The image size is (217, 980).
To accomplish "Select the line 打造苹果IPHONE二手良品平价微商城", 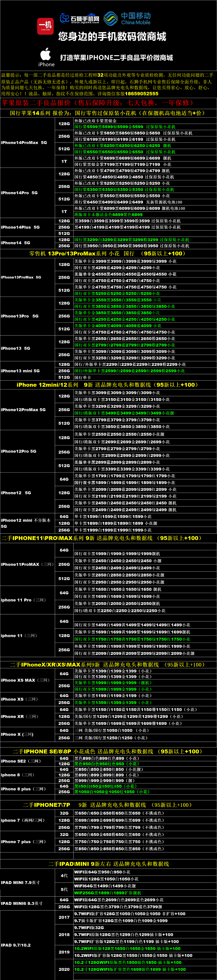I will point(116,57).
